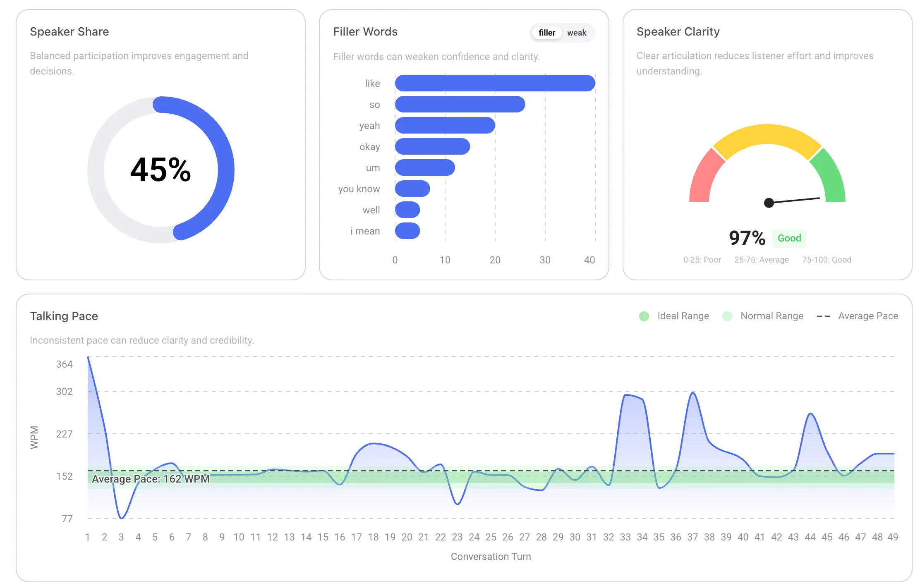Screen dimensions: 920x588
Task: Click the 'i mean' filler word bar
Action: [407, 231]
